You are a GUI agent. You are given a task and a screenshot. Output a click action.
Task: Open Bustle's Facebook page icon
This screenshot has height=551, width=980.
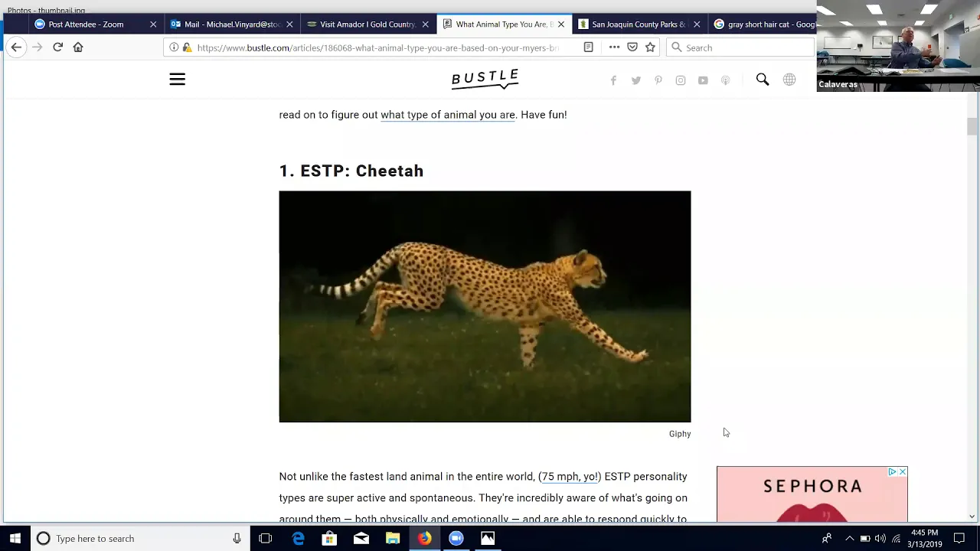(x=613, y=80)
